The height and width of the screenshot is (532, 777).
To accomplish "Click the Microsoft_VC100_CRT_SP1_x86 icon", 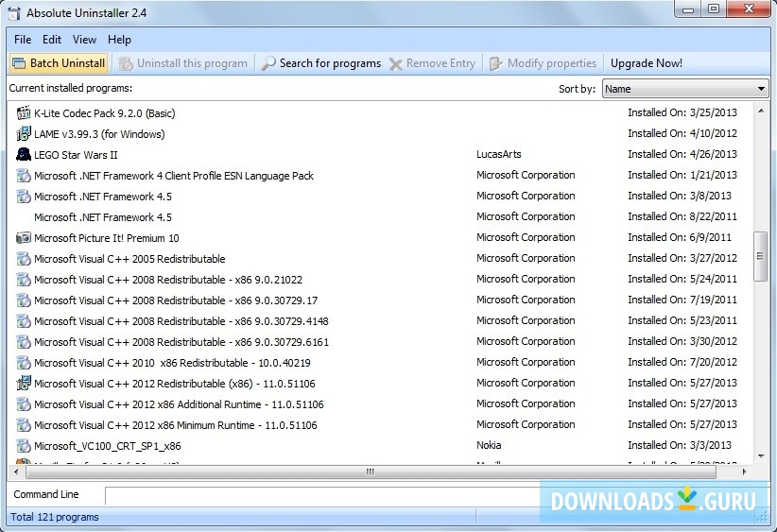I will coord(24,446).
